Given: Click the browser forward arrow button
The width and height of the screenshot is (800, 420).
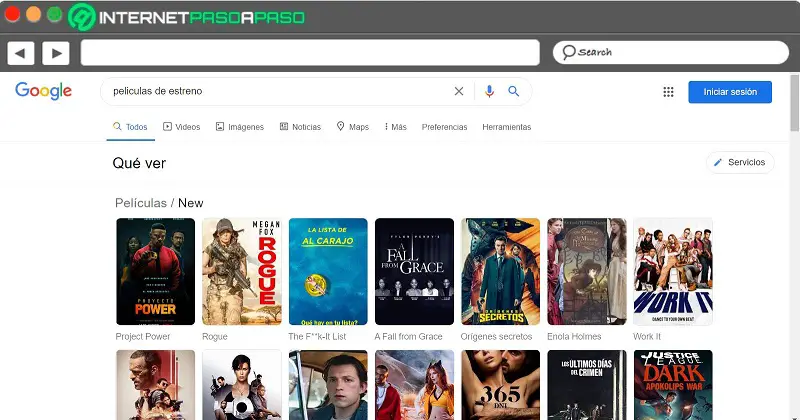Looking at the screenshot, I should point(56,53).
